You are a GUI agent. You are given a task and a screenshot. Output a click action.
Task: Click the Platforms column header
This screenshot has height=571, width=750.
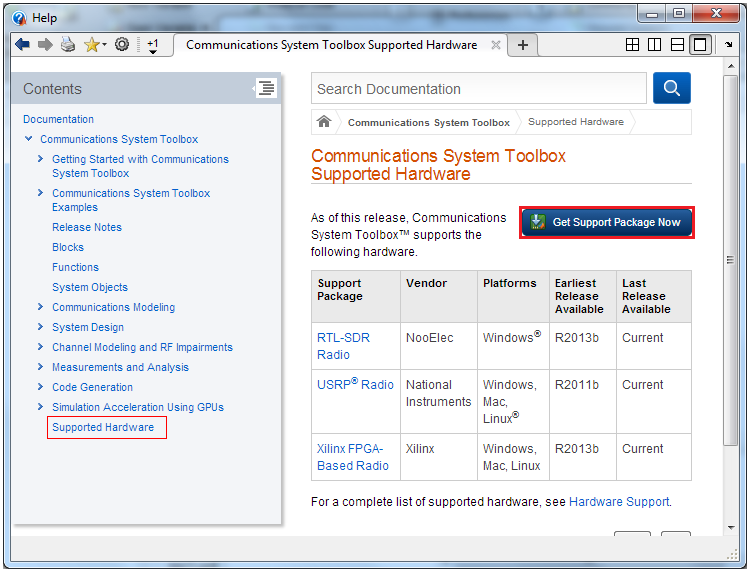(x=513, y=296)
